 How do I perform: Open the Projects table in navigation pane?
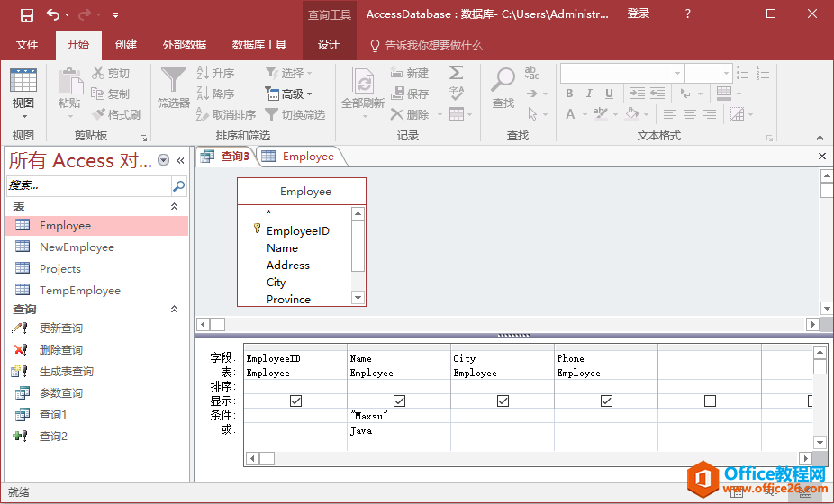[59, 269]
